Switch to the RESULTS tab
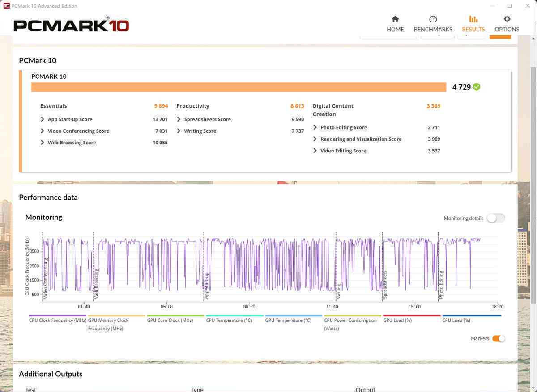 [473, 24]
